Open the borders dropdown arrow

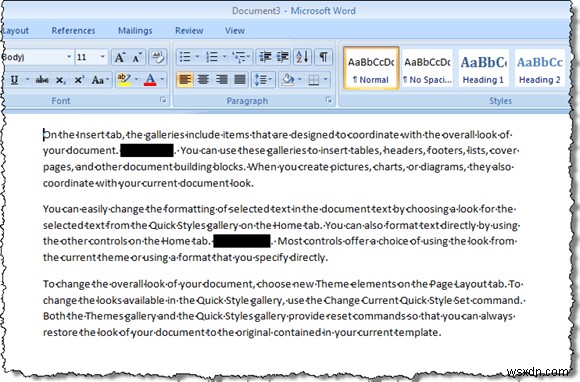(x=326, y=80)
